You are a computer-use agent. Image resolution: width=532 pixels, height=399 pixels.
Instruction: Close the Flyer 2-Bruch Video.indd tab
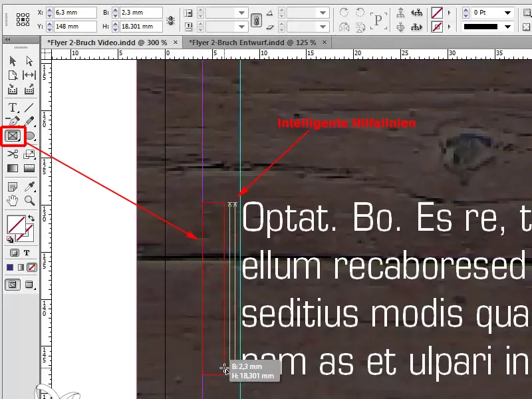(x=176, y=43)
